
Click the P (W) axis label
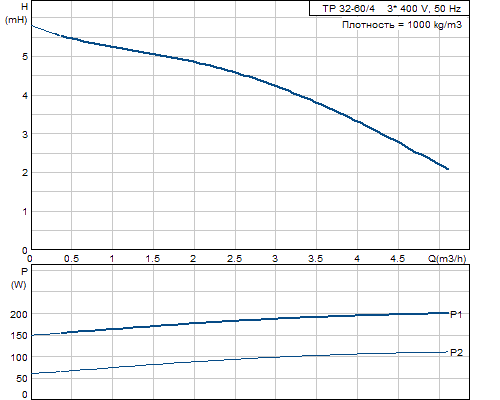(19, 278)
